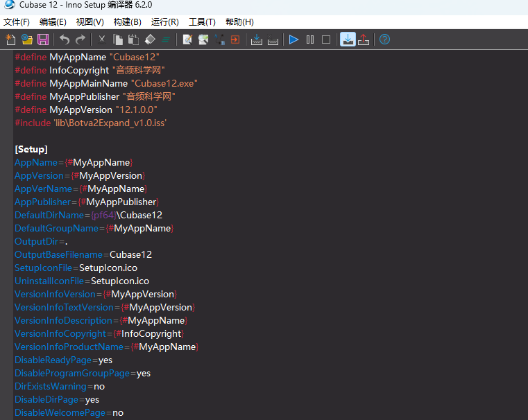Image resolution: width=528 pixels, height=420 pixels.
Task: Click the OutputDir=. line
Action: (x=41, y=241)
